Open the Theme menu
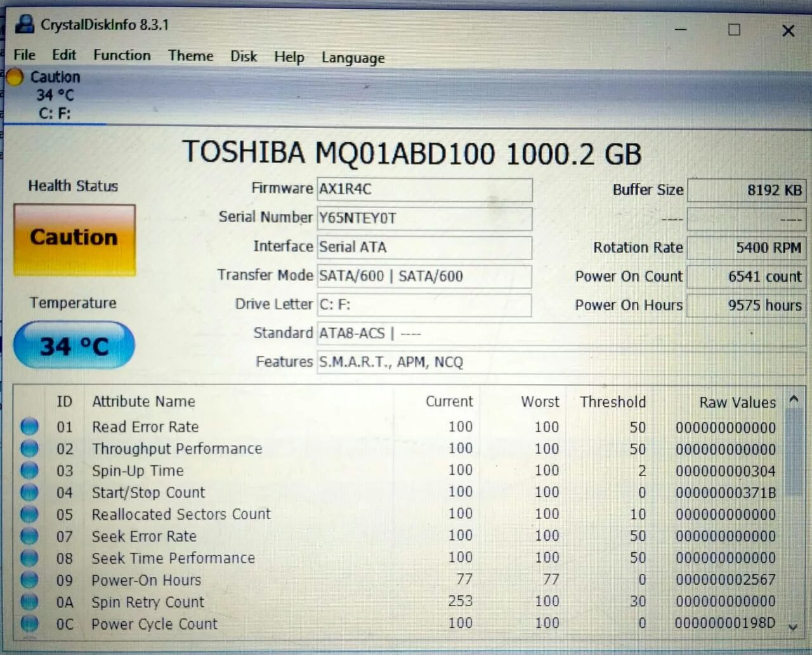 [x=190, y=56]
